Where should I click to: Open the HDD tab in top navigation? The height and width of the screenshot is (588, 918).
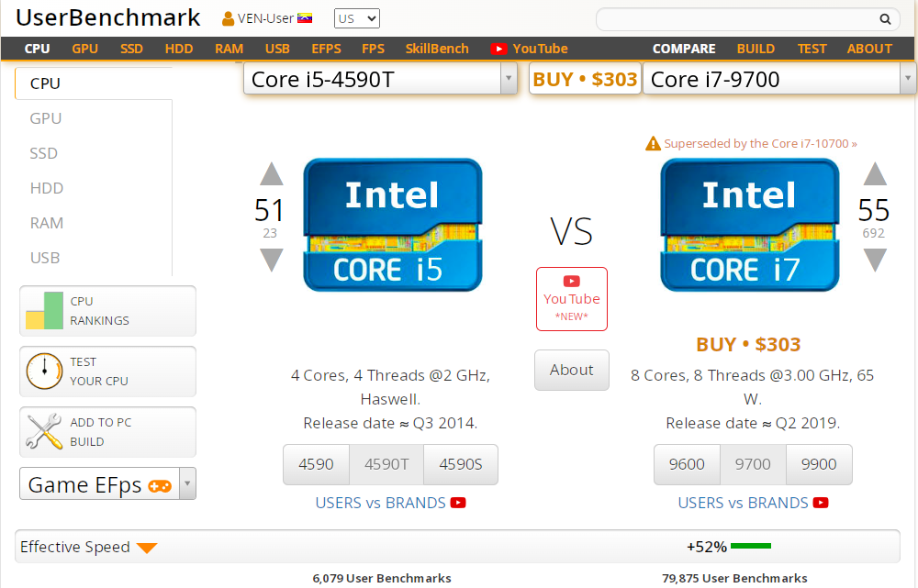click(x=179, y=50)
